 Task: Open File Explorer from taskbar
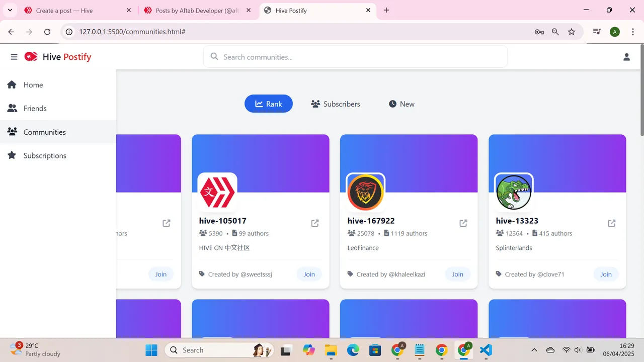tap(331, 350)
